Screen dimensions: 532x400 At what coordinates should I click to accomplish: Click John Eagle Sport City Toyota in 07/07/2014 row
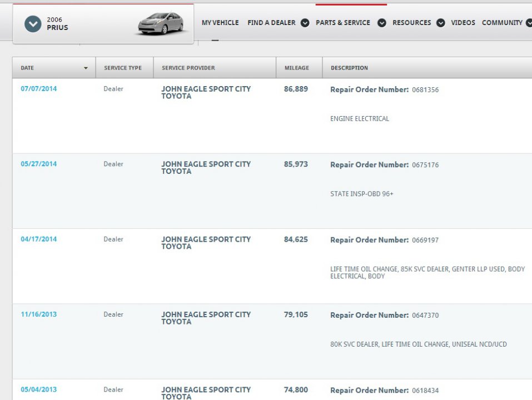pyautogui.click(x=206, y=93)
